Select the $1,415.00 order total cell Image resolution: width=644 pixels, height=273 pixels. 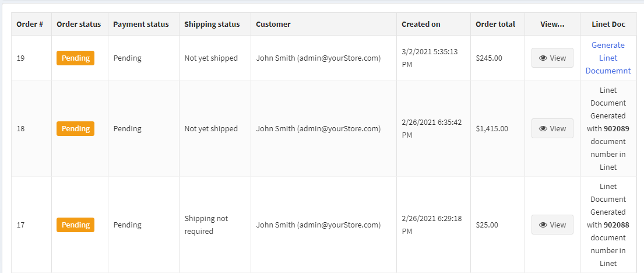click(x=492, y=129)
